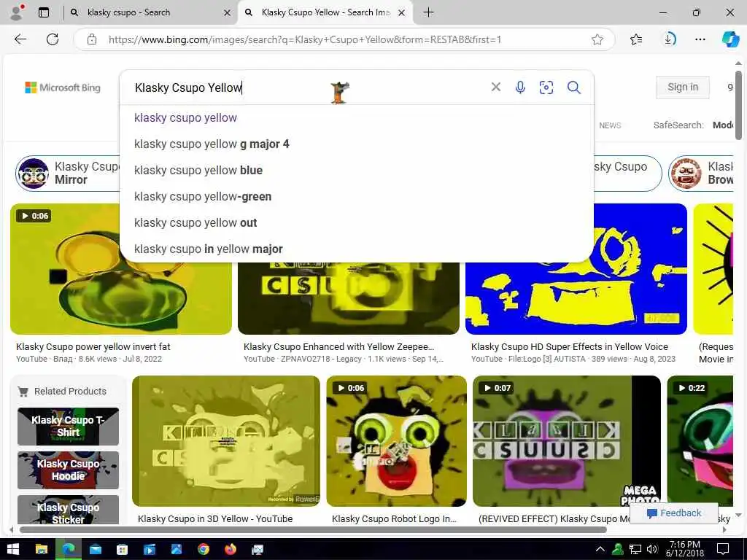Open 'Klasky Csupo HD Super Effects in Yellow Voice' title
Screen dimensions: 747x560
569,346
